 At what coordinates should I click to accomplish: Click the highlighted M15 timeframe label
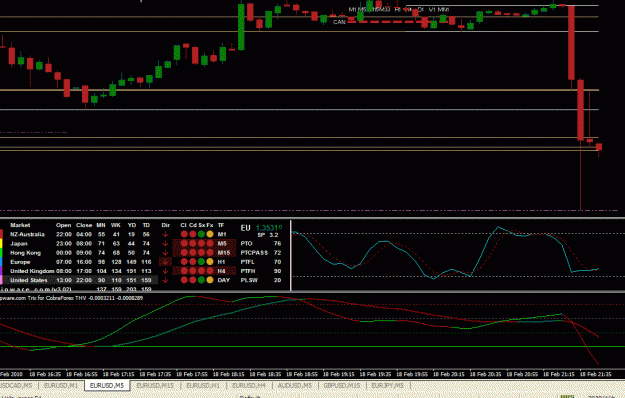pos(224,253)
